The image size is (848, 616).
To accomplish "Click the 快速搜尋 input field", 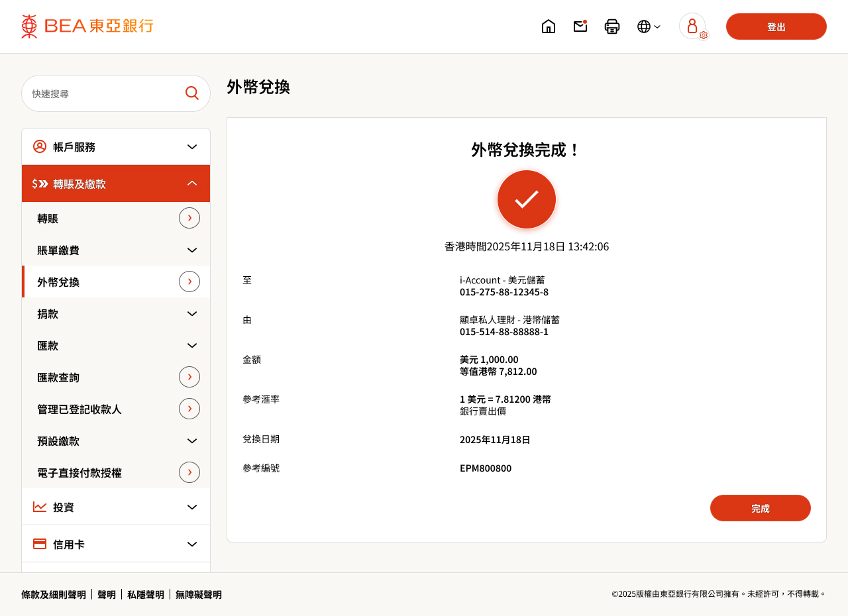I will [x=99, y=93].
